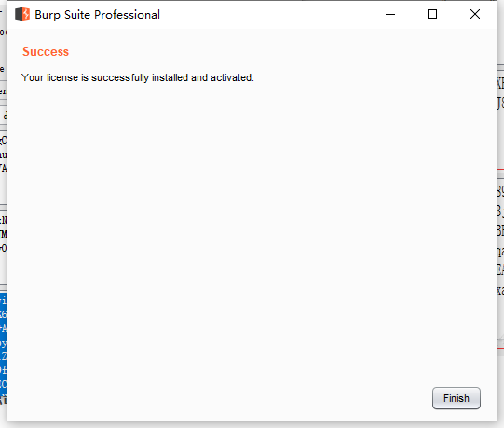Click the word Suite in title bar
Viewport: 504px width, 428px height.
click(x=77, y=15)
